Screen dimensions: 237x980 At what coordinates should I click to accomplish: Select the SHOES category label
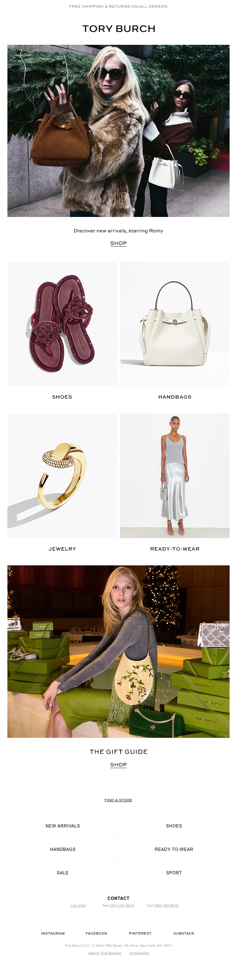click(62, 397)
